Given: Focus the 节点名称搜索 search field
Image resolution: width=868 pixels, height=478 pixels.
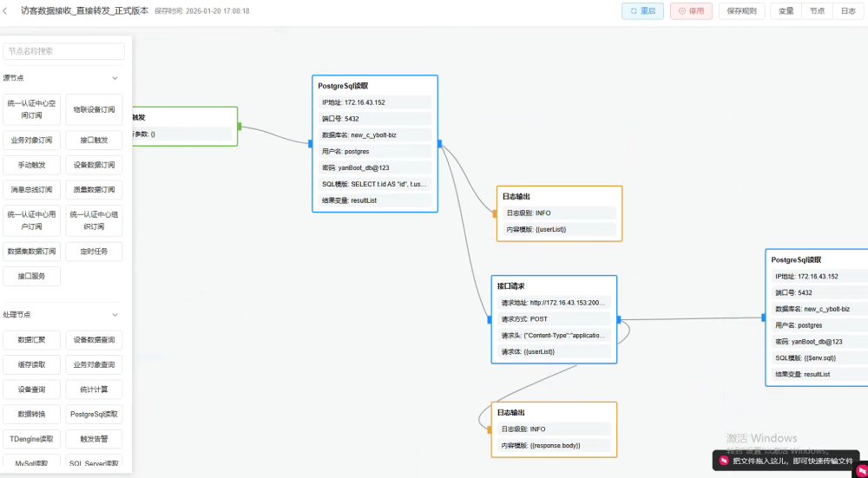Looking at the screenshot, I should tap(63, 51).
